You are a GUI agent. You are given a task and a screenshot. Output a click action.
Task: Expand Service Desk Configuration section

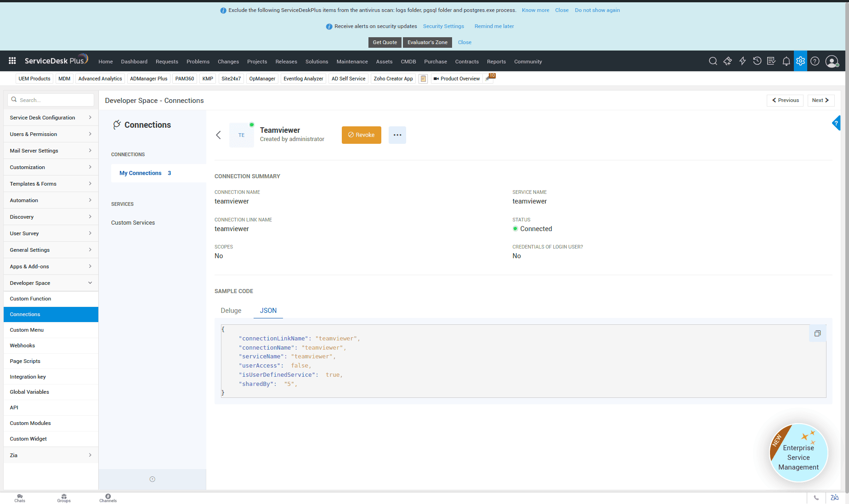(51, 118)
